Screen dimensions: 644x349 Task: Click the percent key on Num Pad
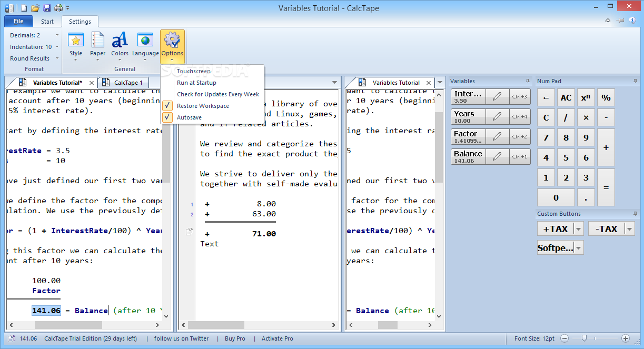(x=606, y=97)
